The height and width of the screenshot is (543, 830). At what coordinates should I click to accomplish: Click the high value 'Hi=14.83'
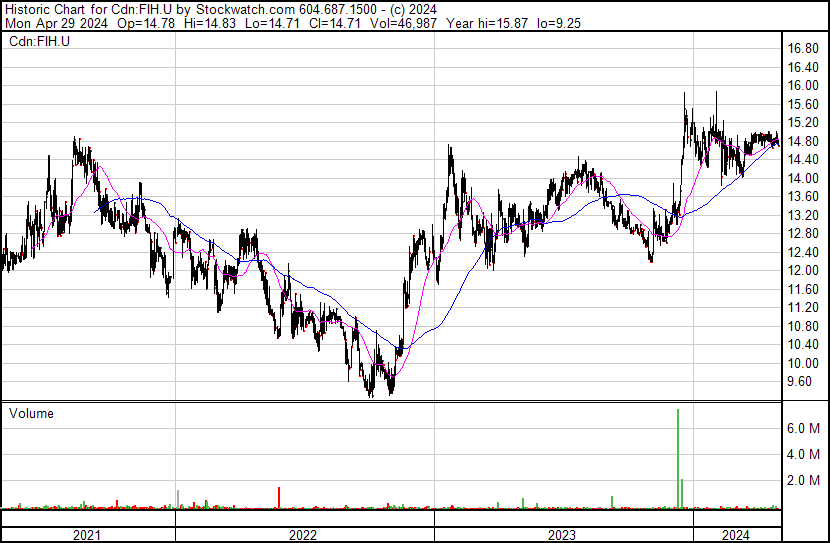point(210,23)
